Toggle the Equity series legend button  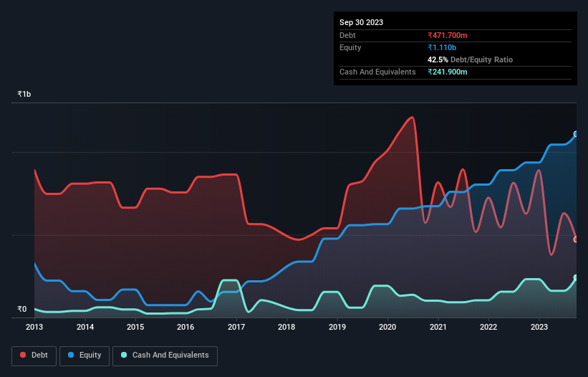(85, 355)
